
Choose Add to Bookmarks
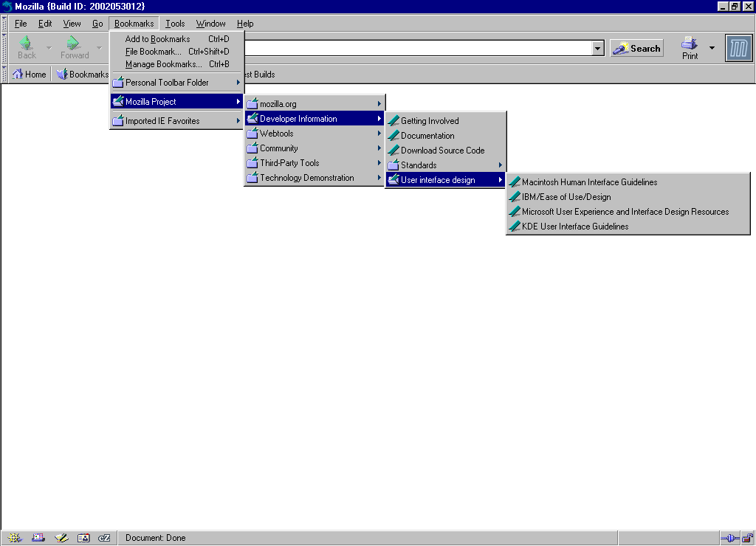coord(177,39)
